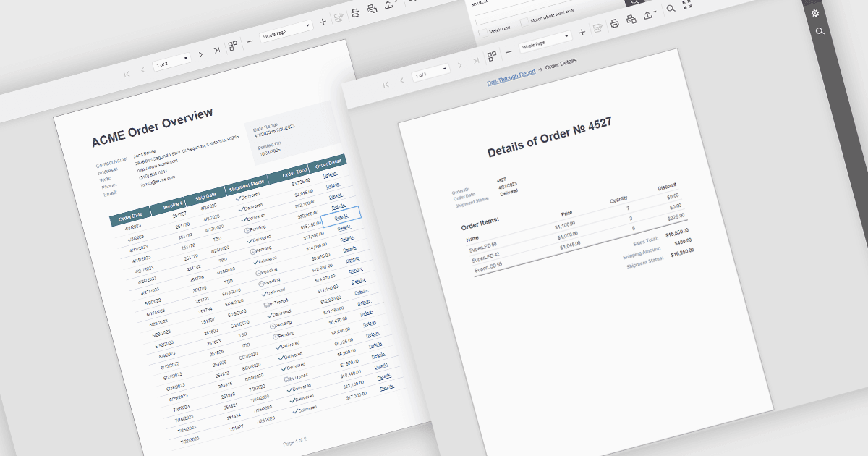Viewport: 868px width, 456px height.
Task: Click the $225.00 discount value
Action: [676, 217]
